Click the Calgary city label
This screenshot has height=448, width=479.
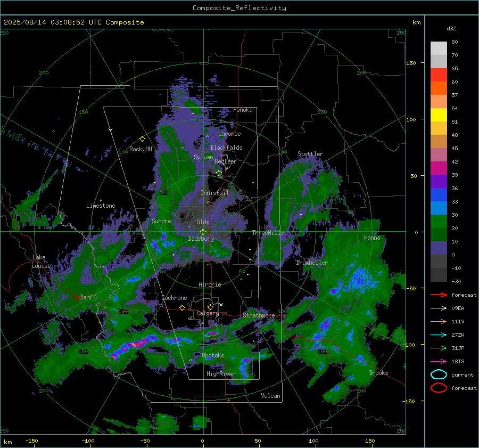pos(208,313)
